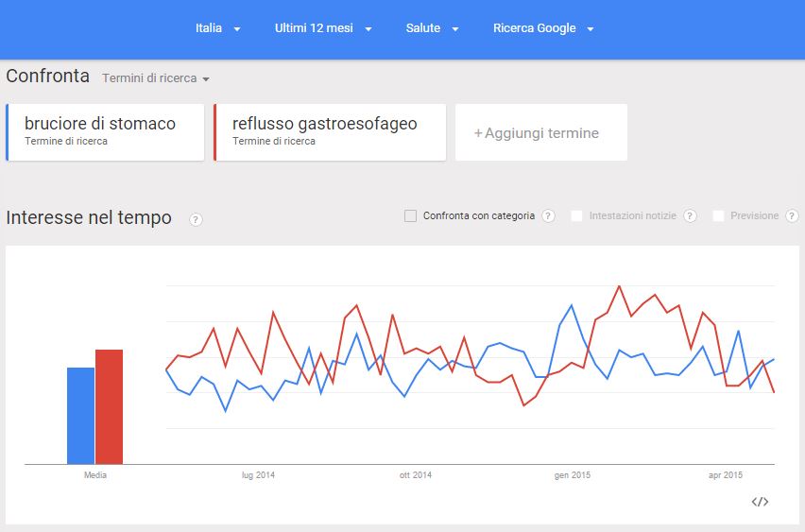Toggle the Previsione checkbox

click(x=718, y=215)
